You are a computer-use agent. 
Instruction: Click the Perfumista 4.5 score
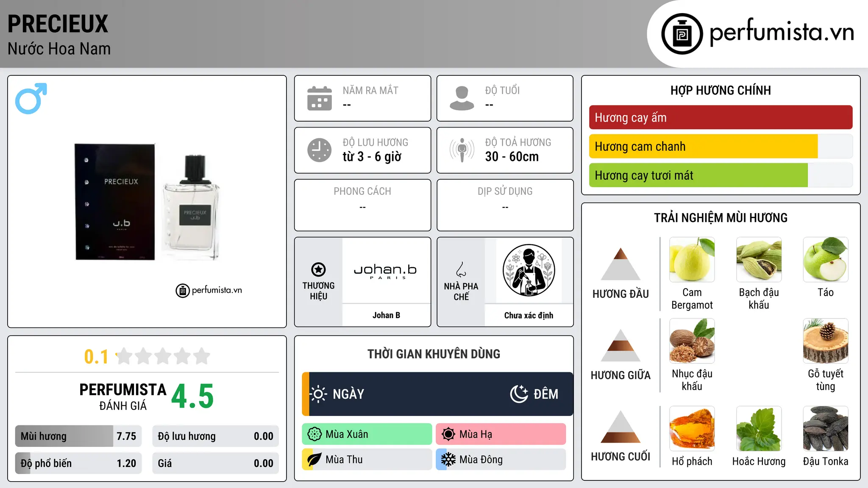193,396
